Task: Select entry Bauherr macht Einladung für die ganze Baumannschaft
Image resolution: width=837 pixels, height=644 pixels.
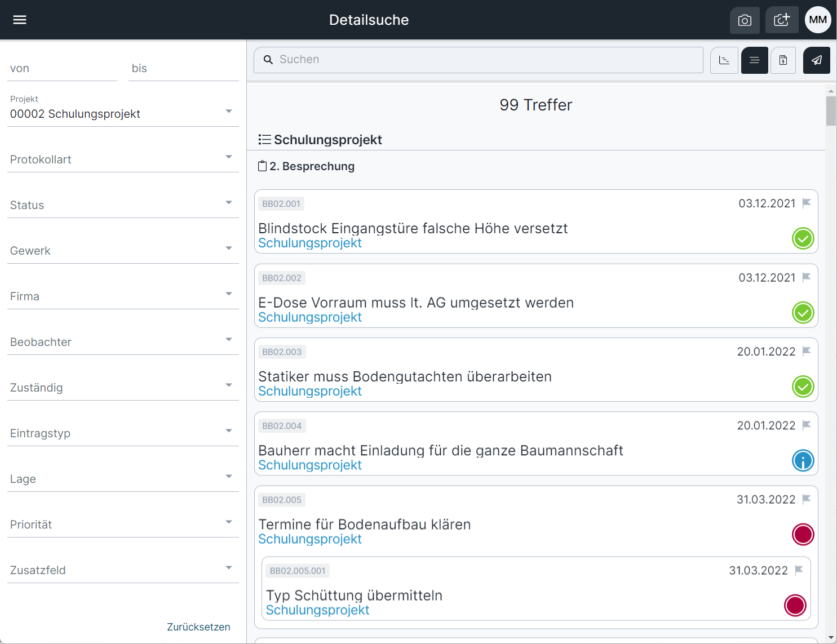Action: pos(441,450)
